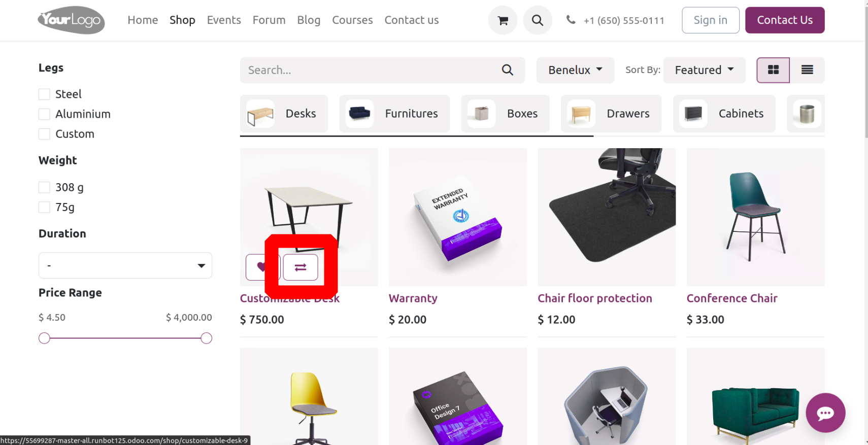
Task: Select the Desks category tab
Action: tap(284, 114)
